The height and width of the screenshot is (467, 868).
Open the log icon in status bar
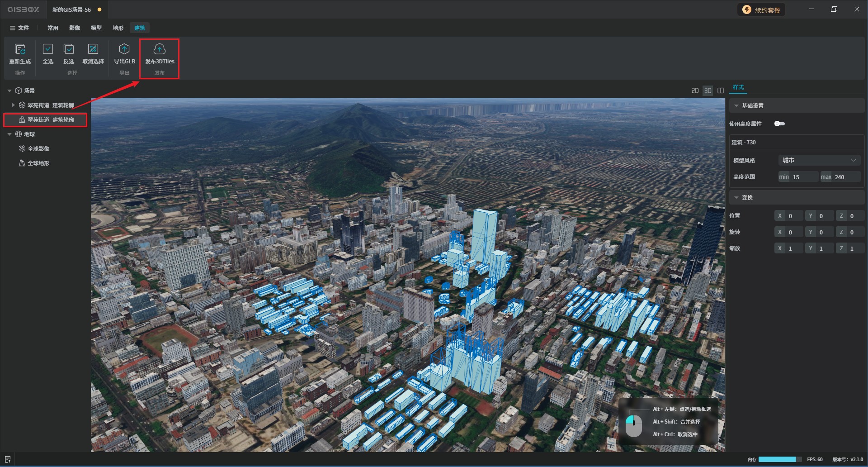tap(8, 459)
